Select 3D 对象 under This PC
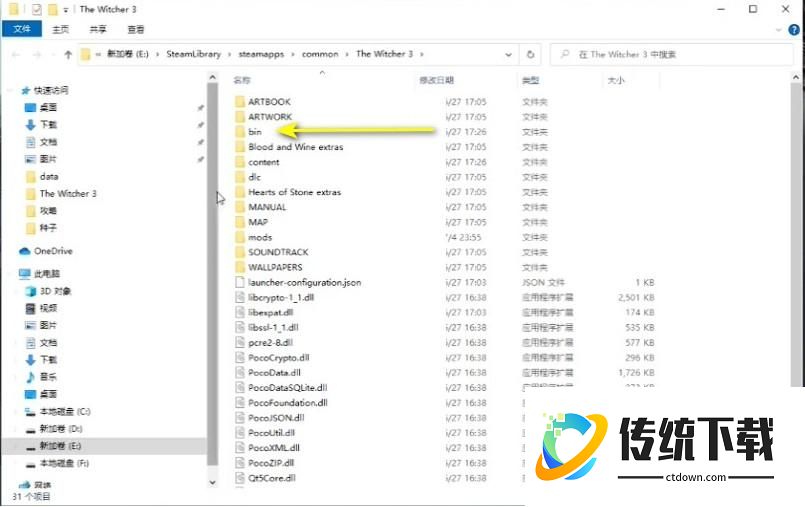Image resolution: width=805 pixels, height=507 pixels. (x=55, y=291)
